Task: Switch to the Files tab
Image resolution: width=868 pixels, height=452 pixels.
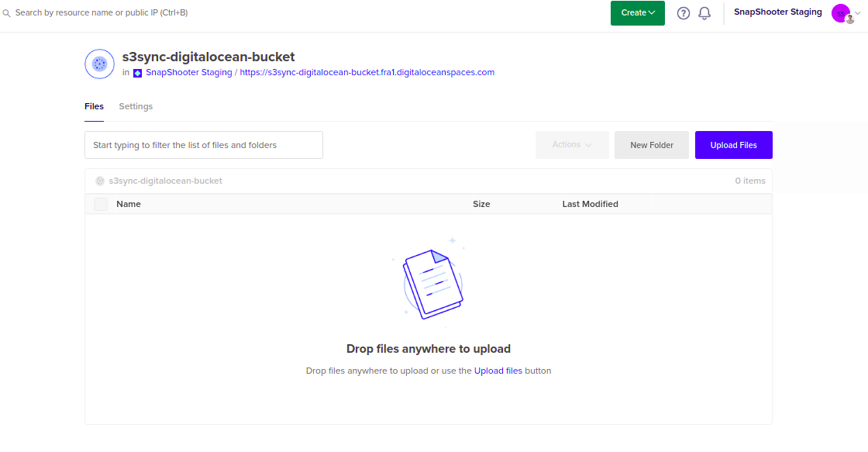Action: 94,106
